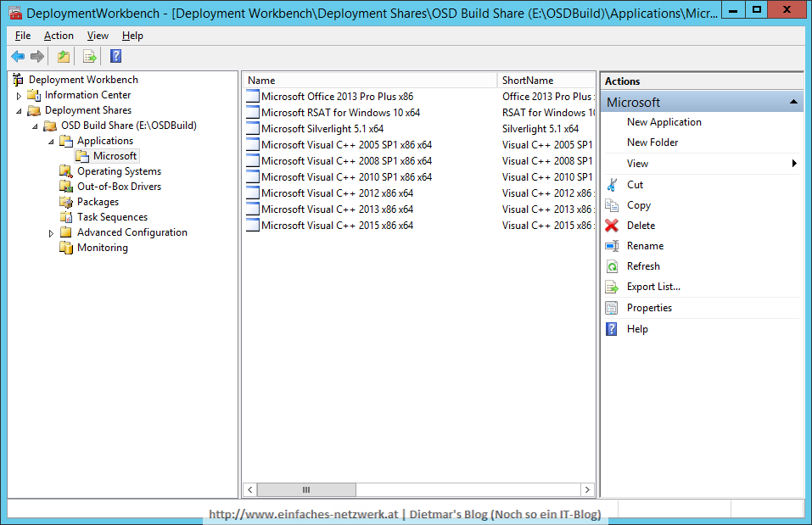812x525 pixels.
Task: Click Delete action text
Action: pos(641,226)
